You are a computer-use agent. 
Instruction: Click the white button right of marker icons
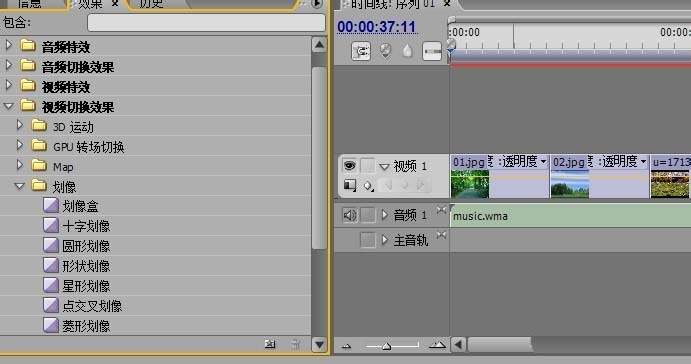[431, 51]
